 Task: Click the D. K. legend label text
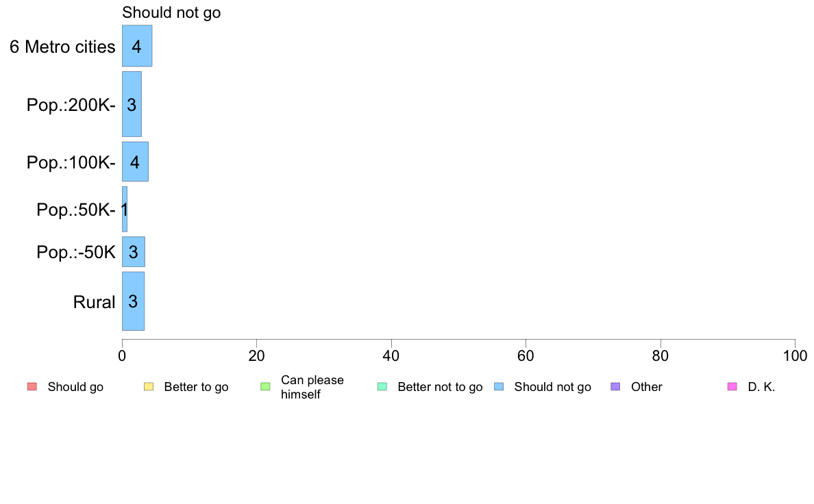(761, 387)
